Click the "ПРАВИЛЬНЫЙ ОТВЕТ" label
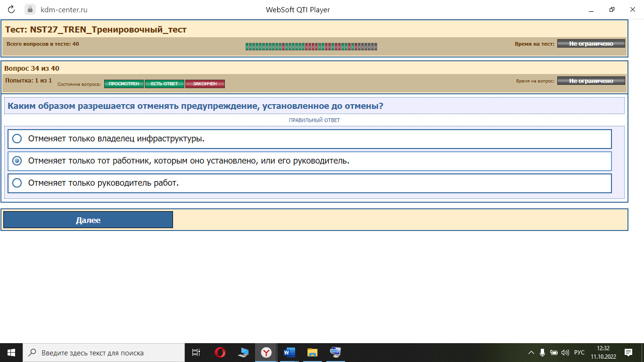Screen dimensions: 644x362 (x=314, y=120)
